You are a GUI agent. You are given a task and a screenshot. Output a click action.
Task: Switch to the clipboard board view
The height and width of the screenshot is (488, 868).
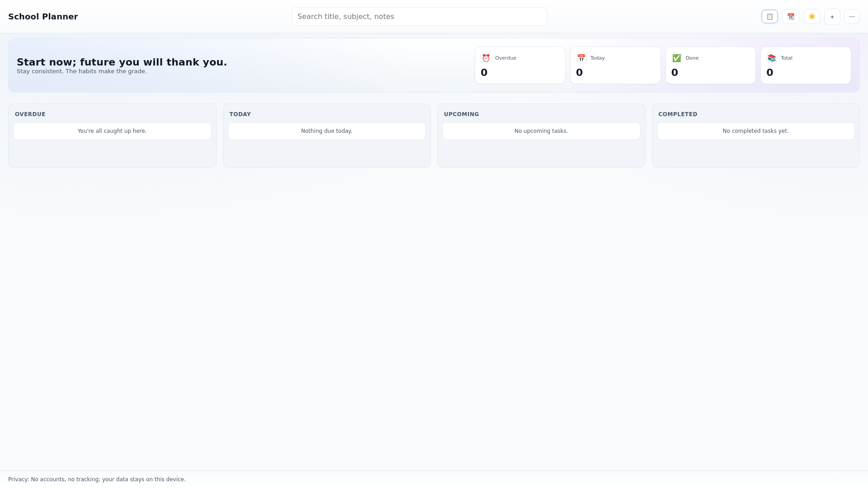coord(769,17)
